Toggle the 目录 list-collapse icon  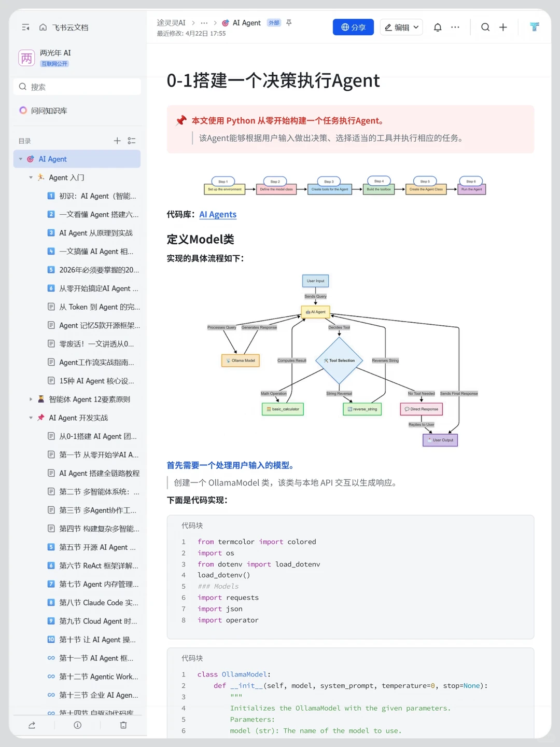click(132, 141)
